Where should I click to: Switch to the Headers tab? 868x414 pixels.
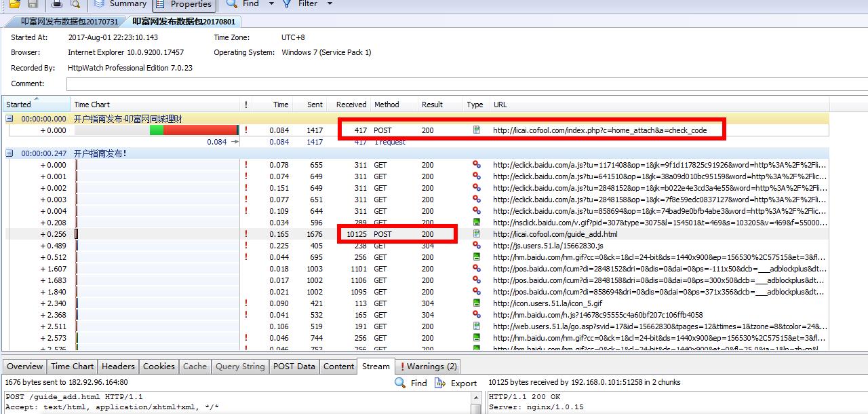[x=118, y=366]
